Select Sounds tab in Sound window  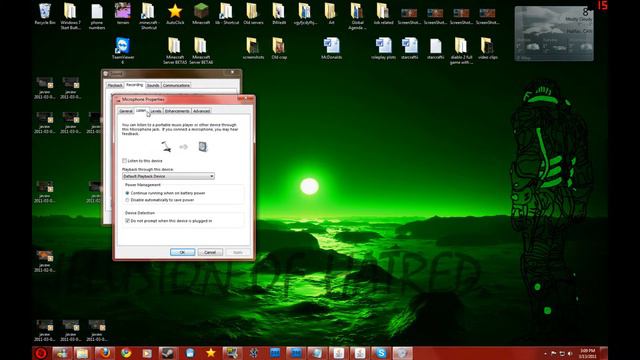[153, 85]
